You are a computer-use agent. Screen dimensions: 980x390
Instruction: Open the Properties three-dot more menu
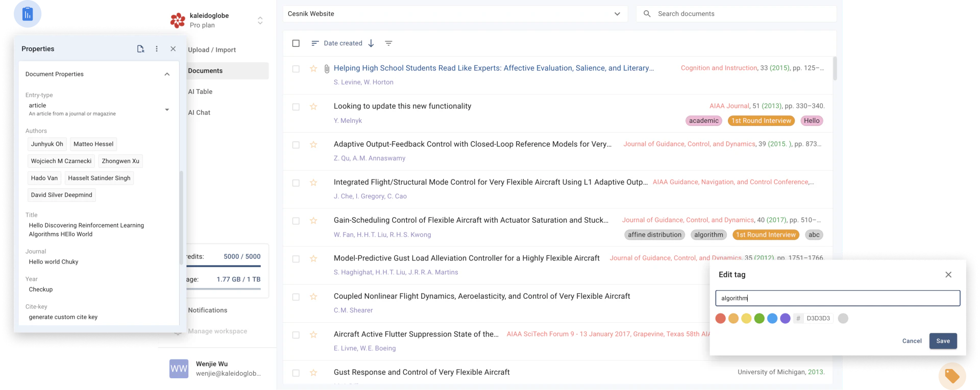tap(157, 49)
